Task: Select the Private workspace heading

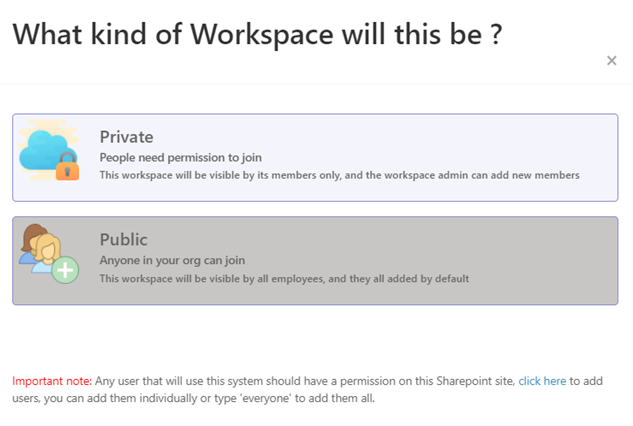Action: coord(126,137)
